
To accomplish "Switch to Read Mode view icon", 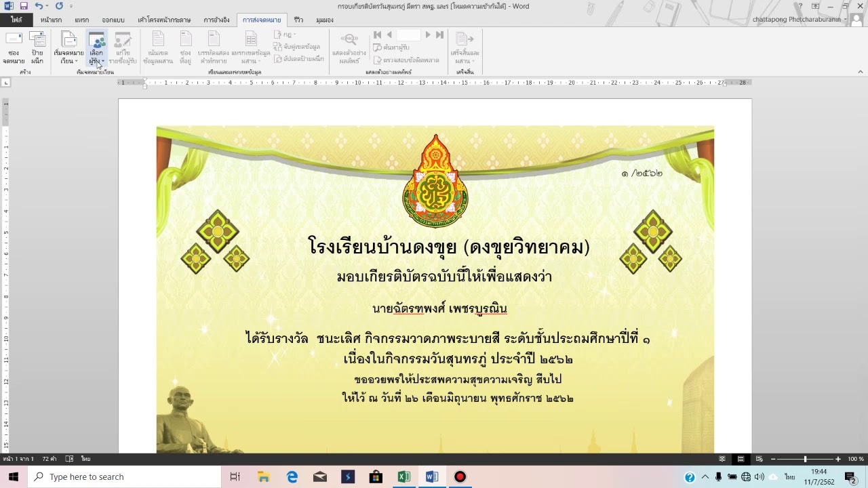I will pyautogui.click(x=722, y=459).
